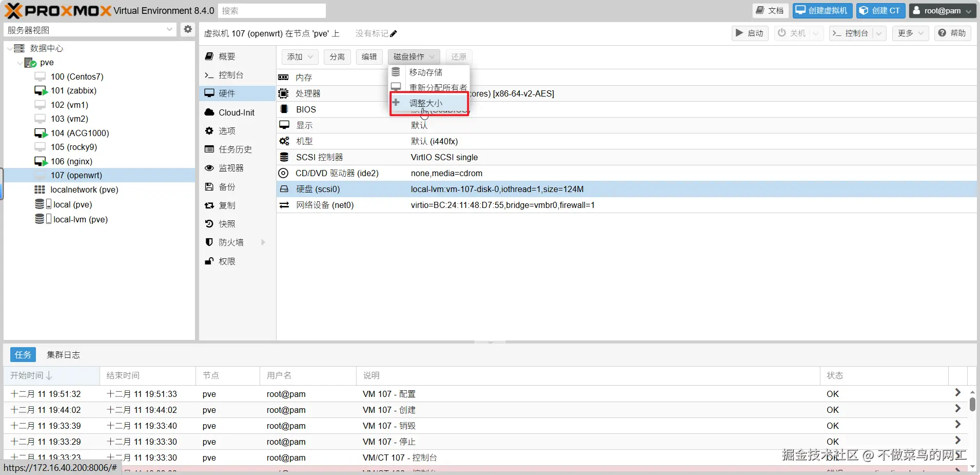
Task: Open the 更多 actions dropdown
Action: click(x=911, y=33)
